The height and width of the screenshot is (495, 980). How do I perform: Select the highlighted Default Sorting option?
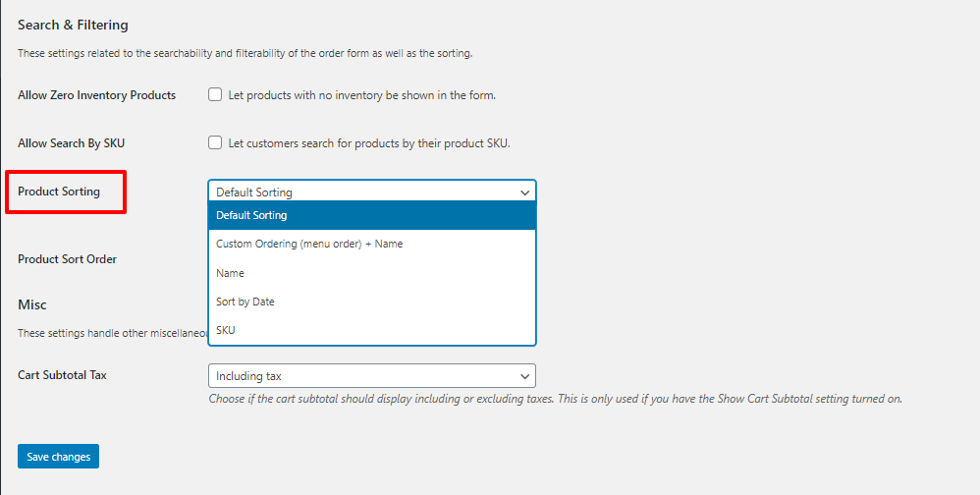coord(371,215)
